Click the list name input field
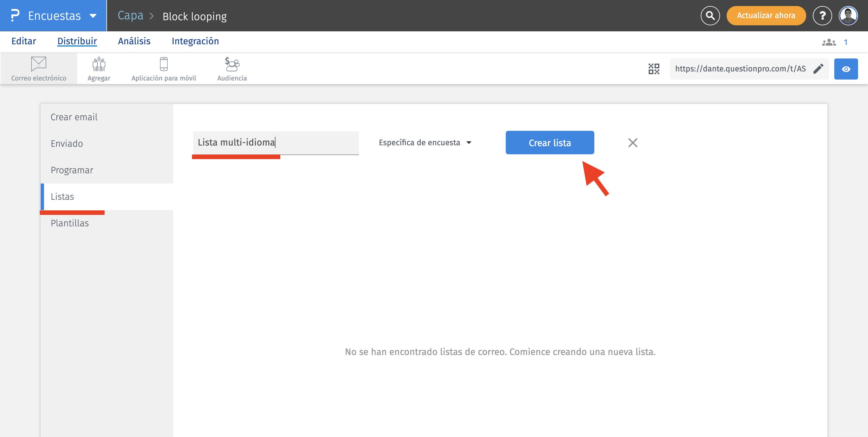Image resolution: width=868 pixels, height=437 pixels. pos(276,143)
